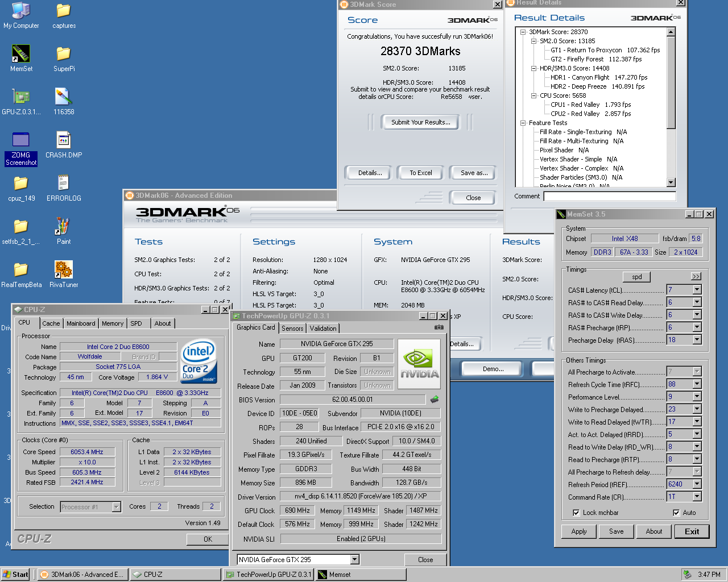Click the system tray icon near clock
The height and width of the screenshot is (582, 728).
(687, 574)
